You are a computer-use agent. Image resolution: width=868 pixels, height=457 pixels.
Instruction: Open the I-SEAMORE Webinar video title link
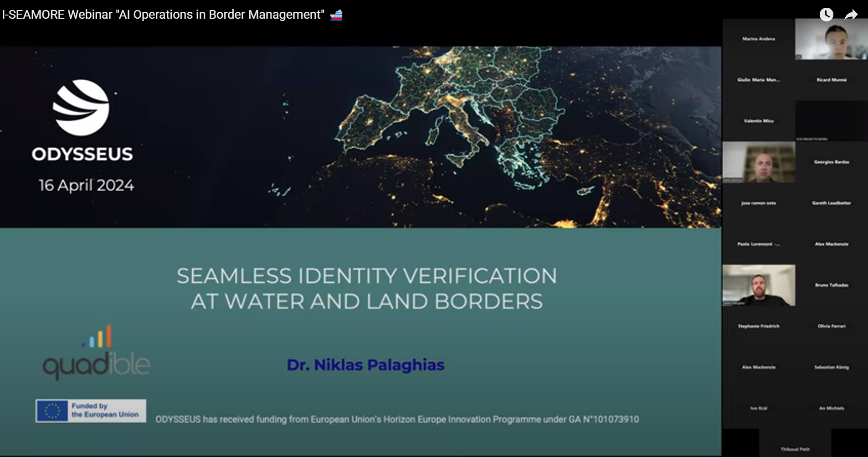[x=163, y=15]
